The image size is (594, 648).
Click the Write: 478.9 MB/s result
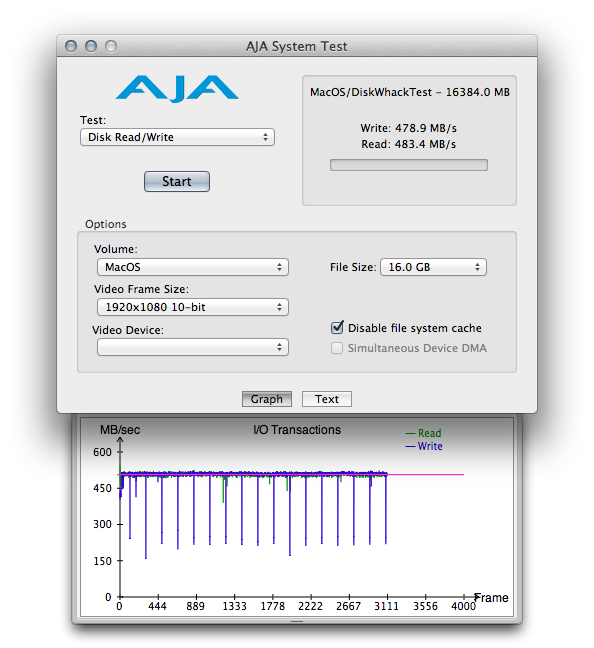[x=408, y=128]
